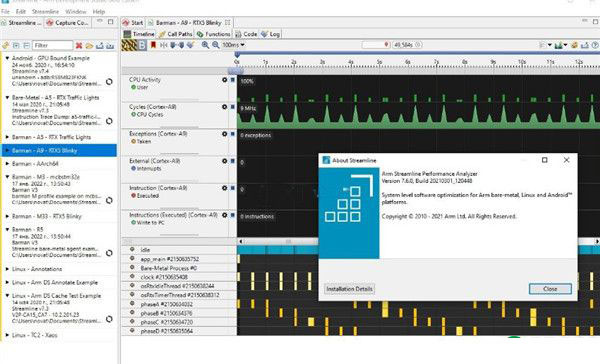Click the Close button in About Streamline

pos(550,289)
